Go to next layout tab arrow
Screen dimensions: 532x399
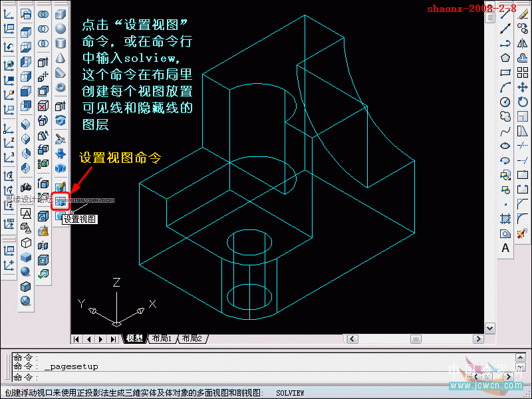(101, 339)
